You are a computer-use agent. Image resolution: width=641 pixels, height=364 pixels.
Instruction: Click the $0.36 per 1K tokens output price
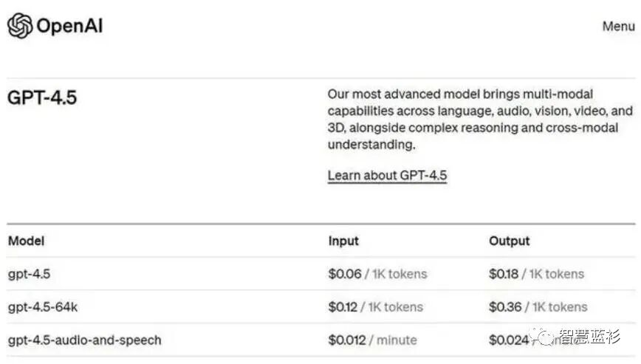pyautogui.click(x=538, y=306)
